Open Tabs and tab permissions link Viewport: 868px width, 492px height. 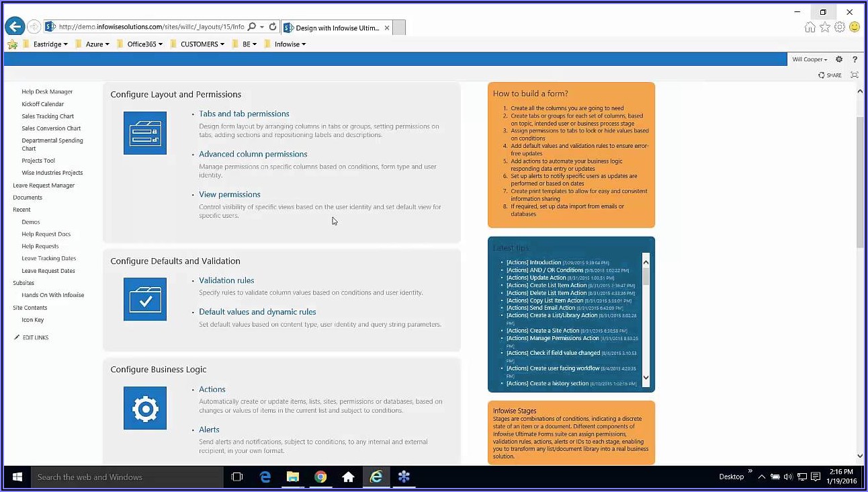[x=244, y=114]
